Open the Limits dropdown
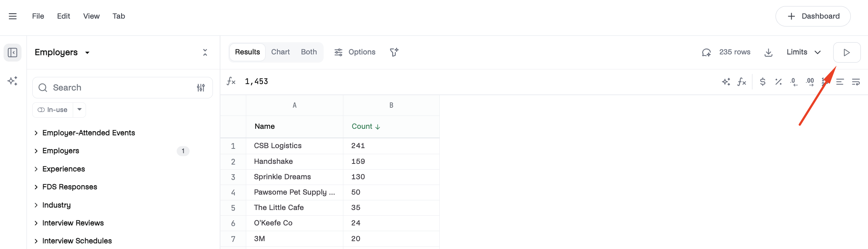868x249 pixels. pyautogui.click(x=804, y=52)
